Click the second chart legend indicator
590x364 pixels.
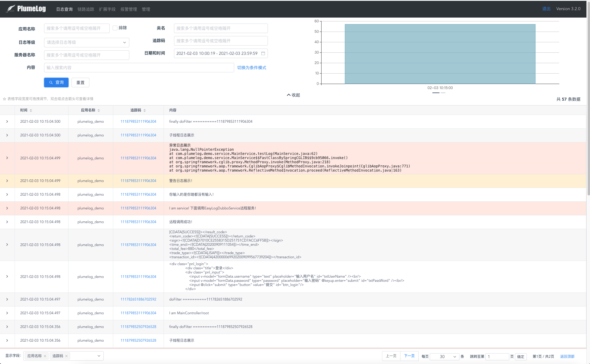tap(443, 93)
